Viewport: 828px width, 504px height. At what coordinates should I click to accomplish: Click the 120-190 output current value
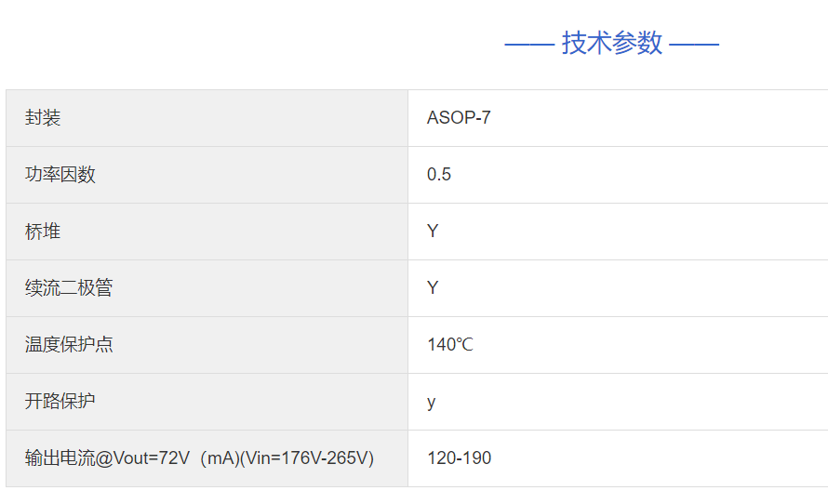[x=460, y=458]
